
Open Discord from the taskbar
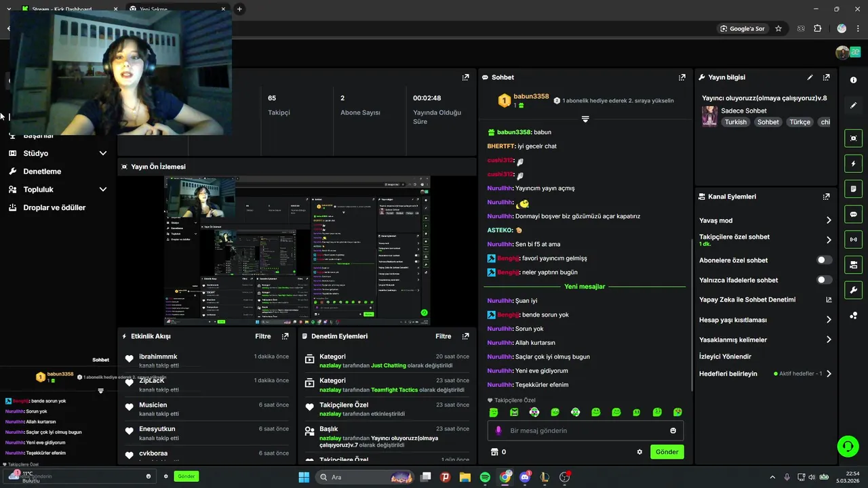(524, 477)
